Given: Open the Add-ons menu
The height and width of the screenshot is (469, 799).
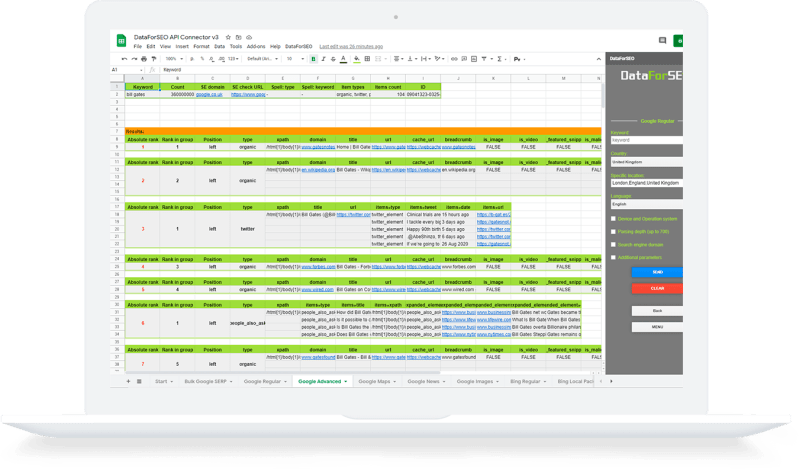Looking at the screenshot, I should [256, 46].
